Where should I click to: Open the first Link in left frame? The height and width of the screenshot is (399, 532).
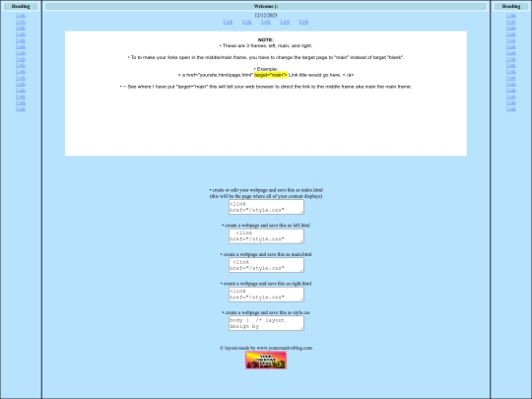[21, 15]
